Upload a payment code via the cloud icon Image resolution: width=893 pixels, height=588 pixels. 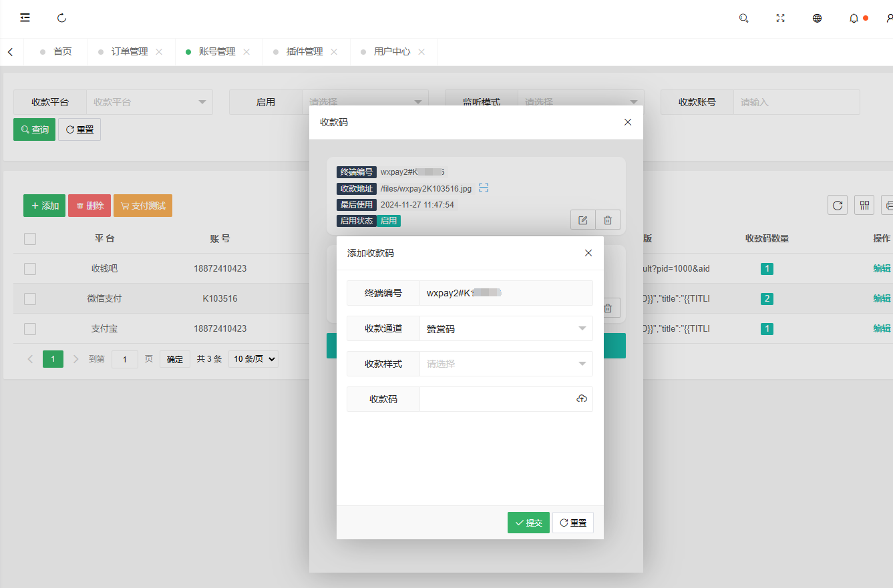click(581, 398)
